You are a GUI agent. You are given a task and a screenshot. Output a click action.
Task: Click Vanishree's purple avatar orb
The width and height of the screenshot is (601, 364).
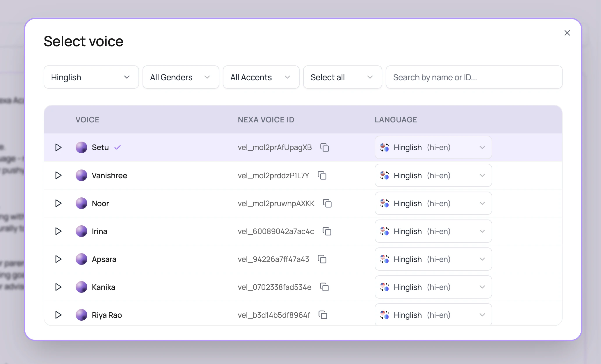click(x=81, y=175)
